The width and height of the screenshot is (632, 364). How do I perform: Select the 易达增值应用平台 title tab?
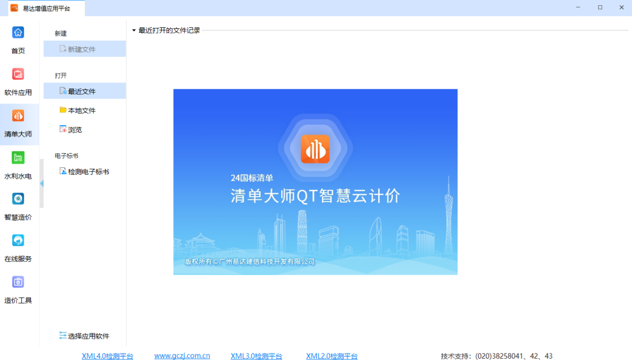(x=46, y=8)
